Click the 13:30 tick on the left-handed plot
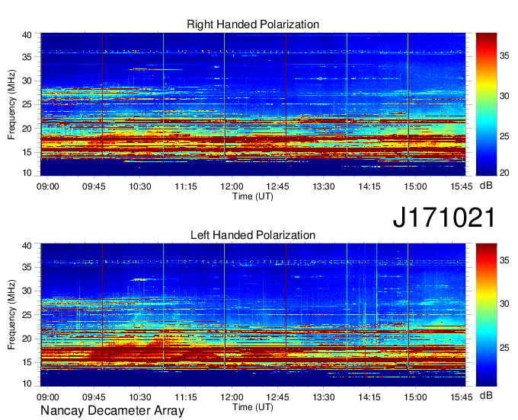 324,397
